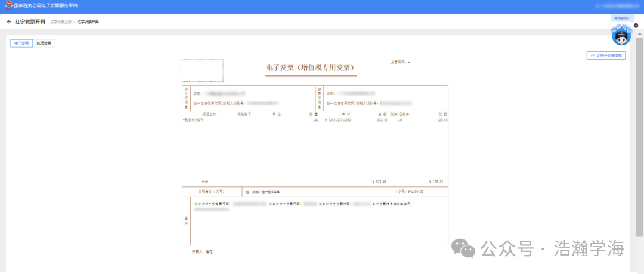Click the 红字发票业务 breadcrumb link
This screenshot has height=274, width=644.
(x=60, y=22)
